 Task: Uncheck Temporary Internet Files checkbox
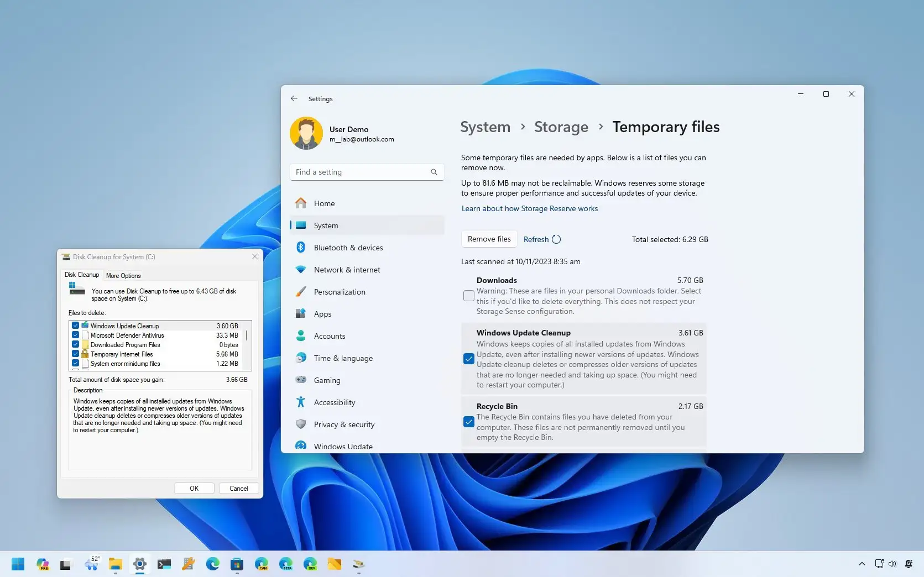click(75, 354)
